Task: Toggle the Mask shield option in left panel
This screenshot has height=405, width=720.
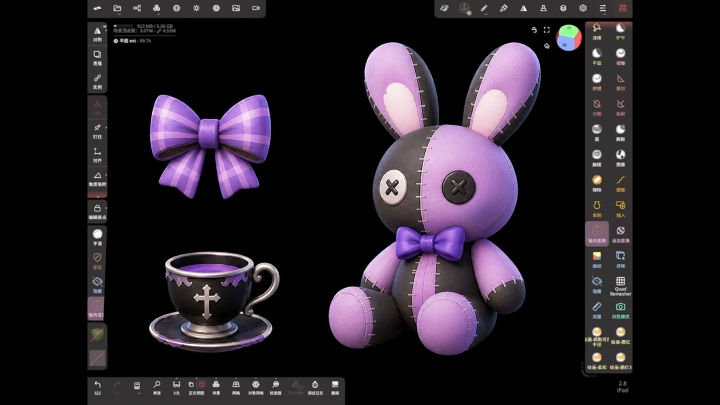Action: [97, 260]
